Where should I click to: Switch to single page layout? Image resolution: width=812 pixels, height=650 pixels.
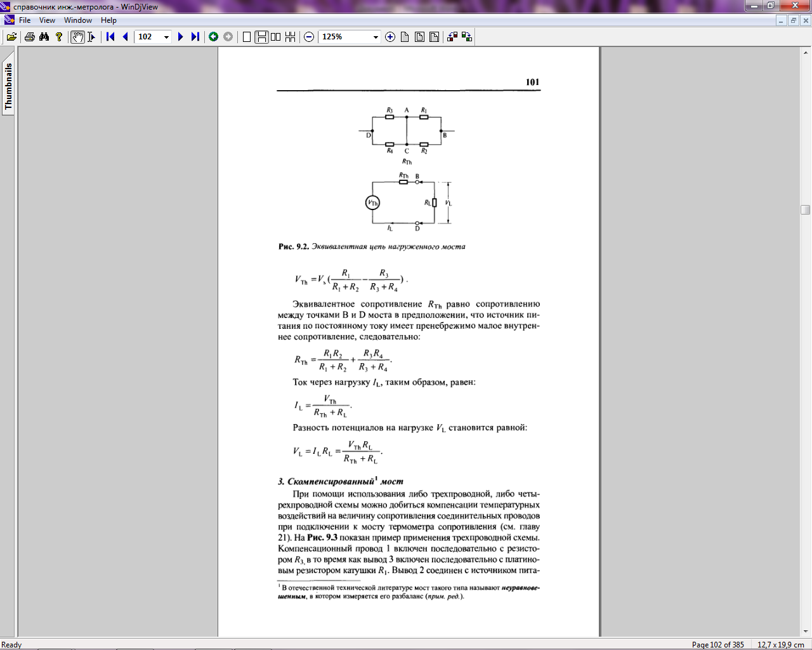(247, 37)
